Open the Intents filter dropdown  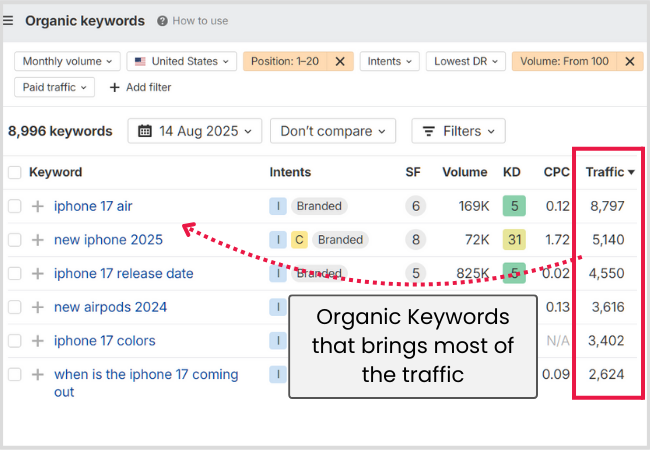(x=390, y=61)
